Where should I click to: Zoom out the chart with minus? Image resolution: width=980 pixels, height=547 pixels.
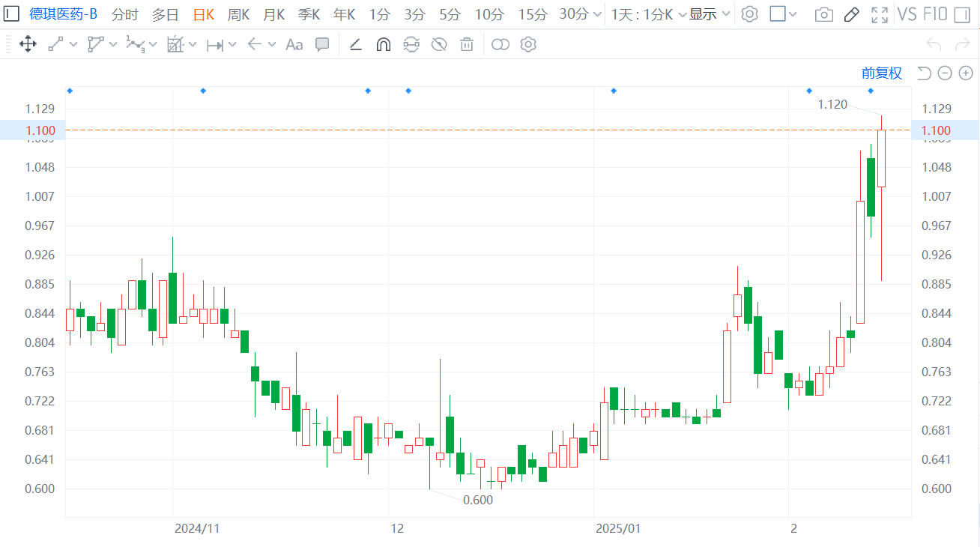click(945, 73)
